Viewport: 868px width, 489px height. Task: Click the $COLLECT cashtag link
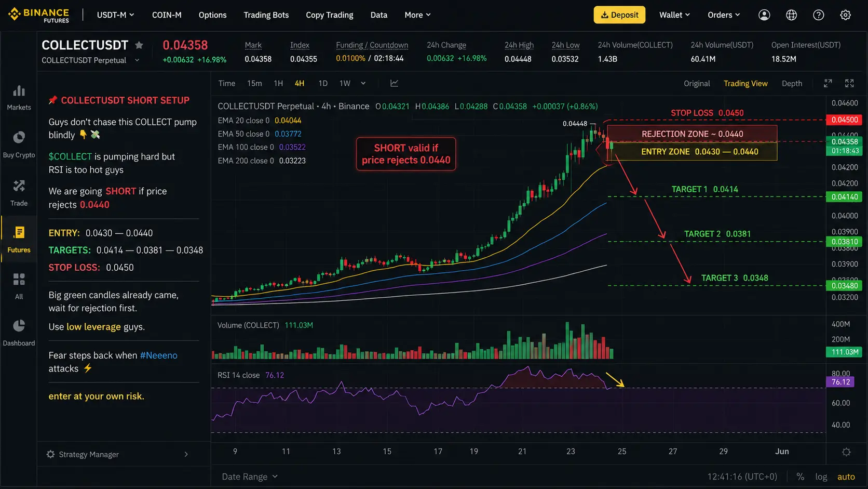70,156
